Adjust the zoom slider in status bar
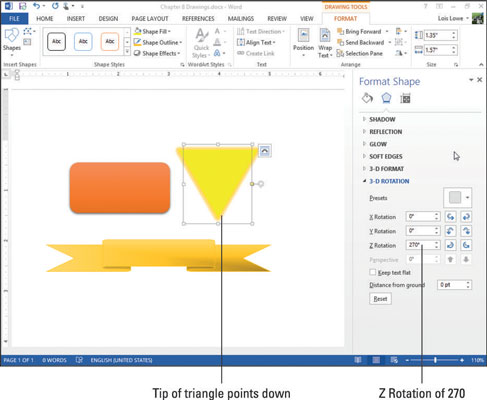 tap(435, 360)
